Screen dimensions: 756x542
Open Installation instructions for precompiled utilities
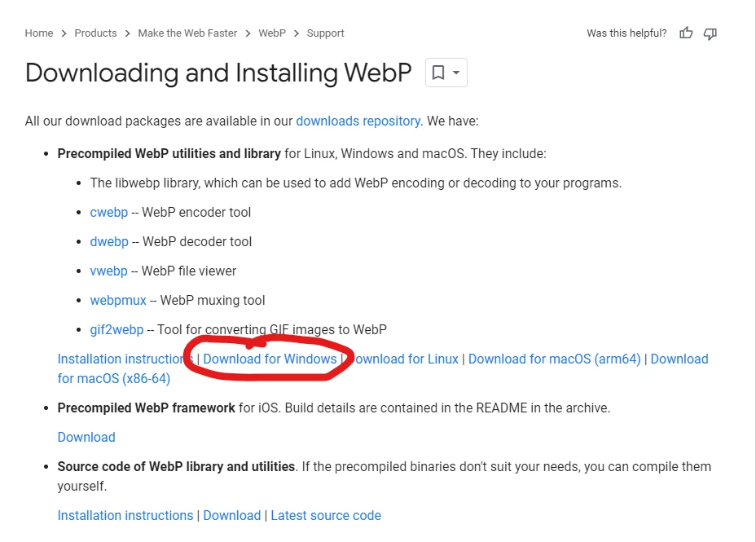(x=125, y=359)
